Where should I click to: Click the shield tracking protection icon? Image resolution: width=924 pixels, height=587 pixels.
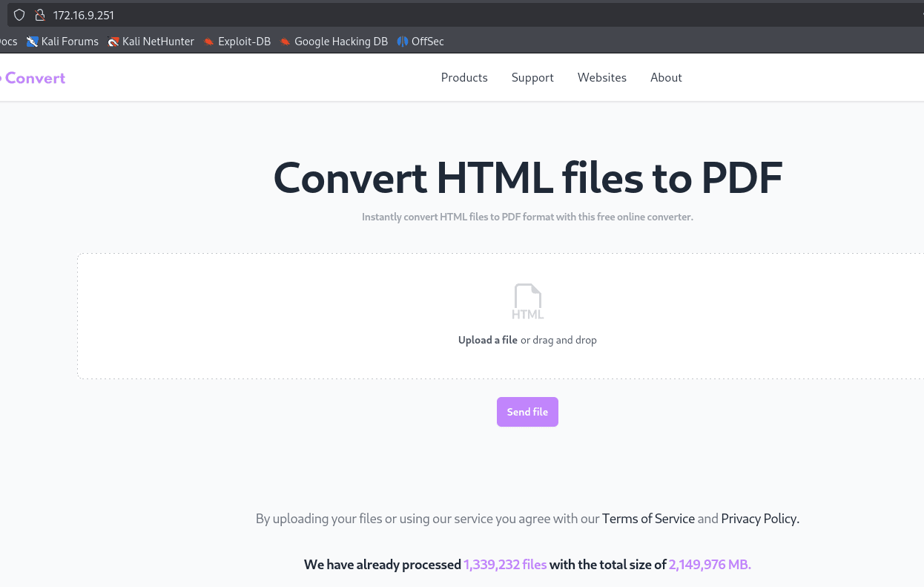click(19, 15)
